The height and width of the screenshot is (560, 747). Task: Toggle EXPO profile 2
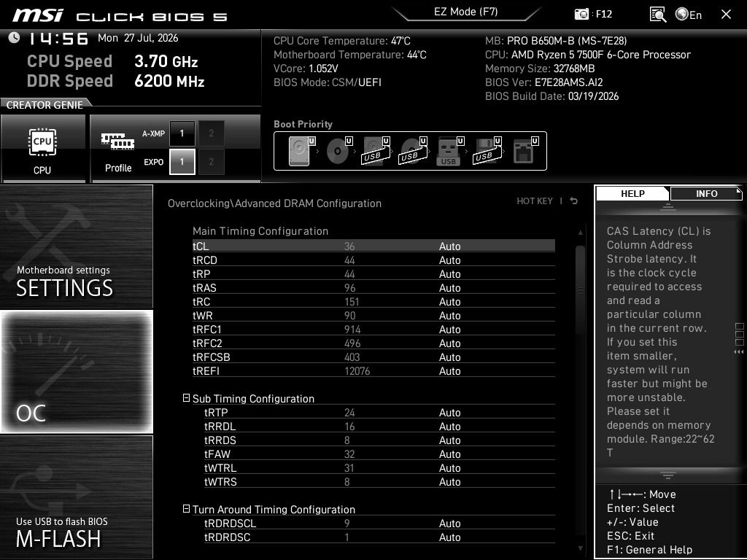[211, 162]
